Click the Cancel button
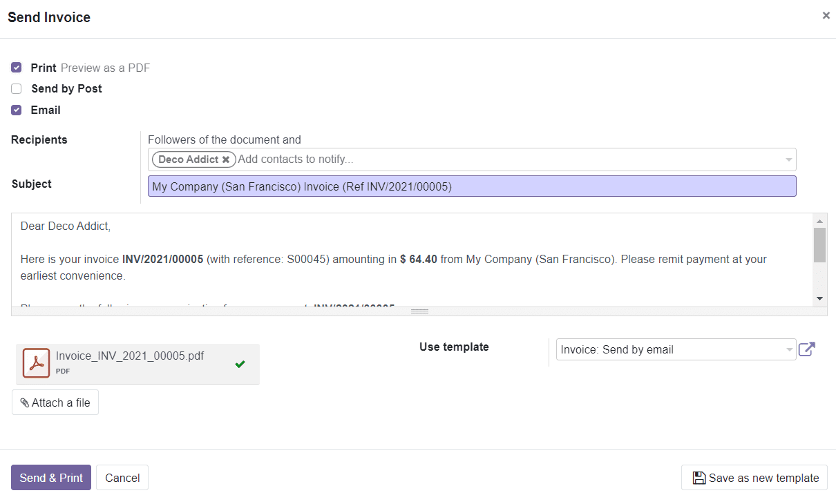 pyautogui.click(x=122, y=477)
